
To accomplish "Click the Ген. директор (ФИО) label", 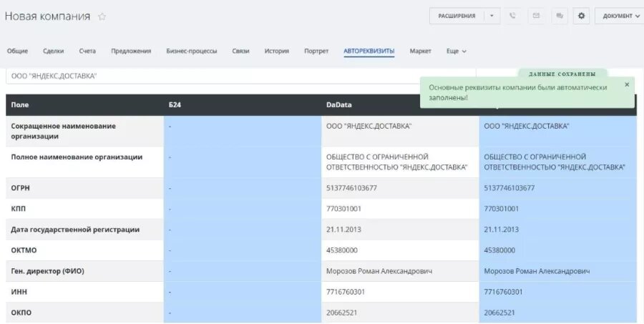I will tap(47, 271).
